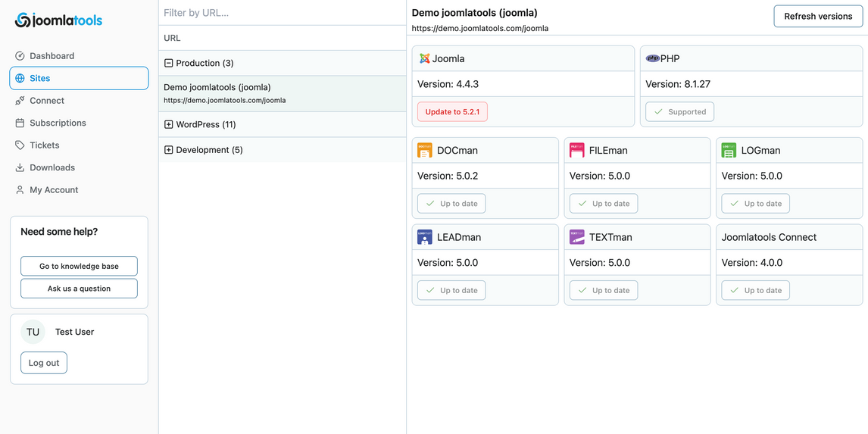Click DOCman's Up to date button
Screen dimensions: 868x434
click(451, 204)
